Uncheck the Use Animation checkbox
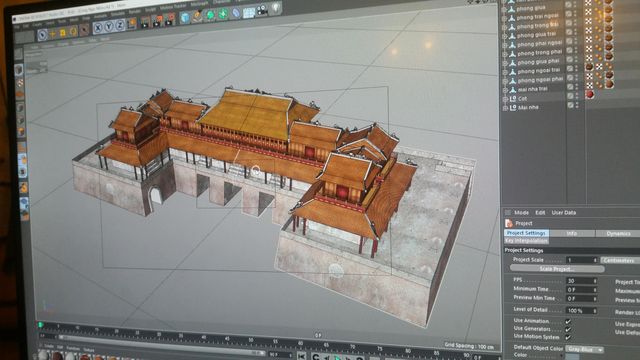This screenshot has width=640, height=360. coord(568,321)
